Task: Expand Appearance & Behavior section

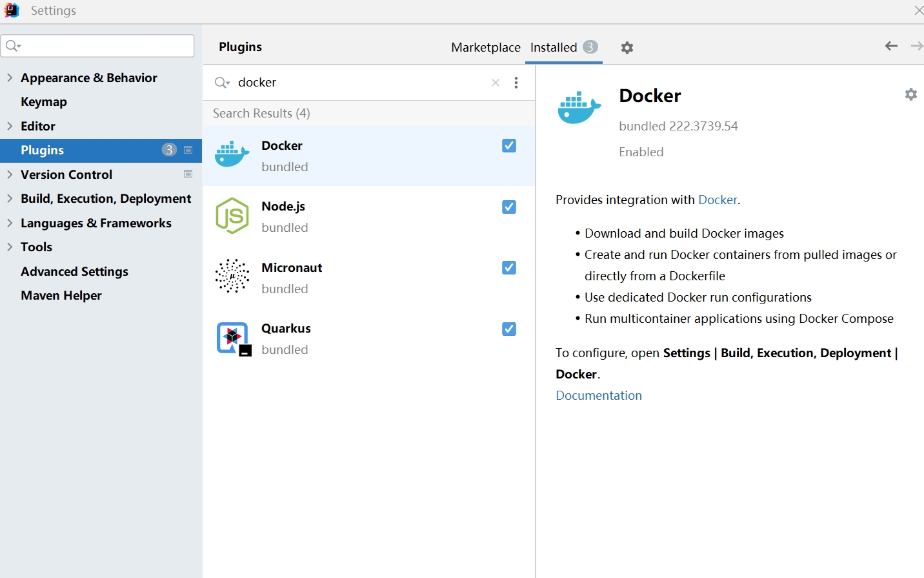Action: point(10,77)
